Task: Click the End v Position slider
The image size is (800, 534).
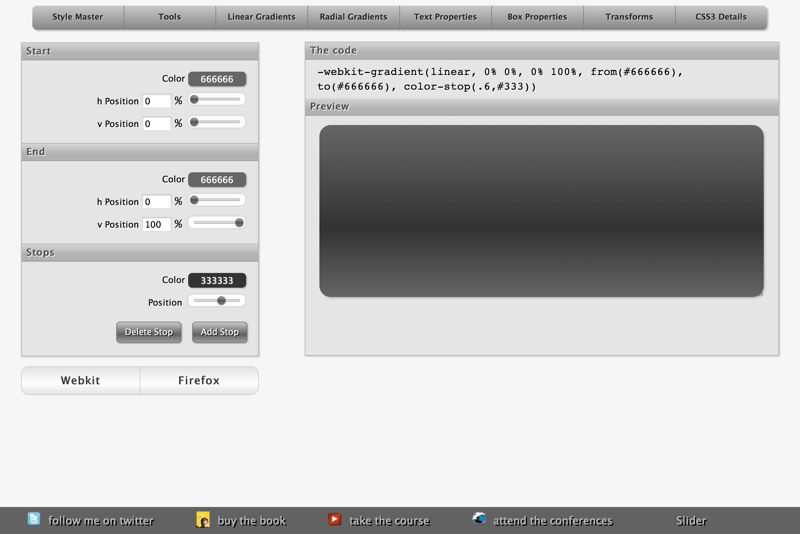Action: [217, 223]
